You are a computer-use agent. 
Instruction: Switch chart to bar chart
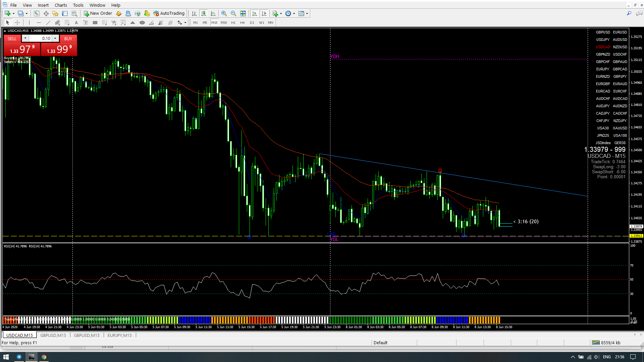[x=194, y=13]
